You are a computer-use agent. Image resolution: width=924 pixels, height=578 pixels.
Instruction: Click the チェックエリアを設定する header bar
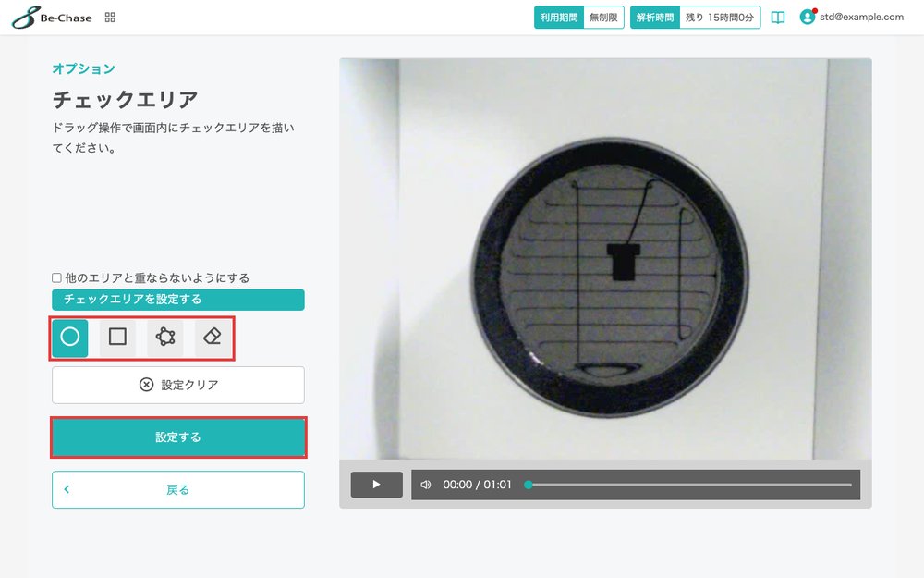point(178,300)
